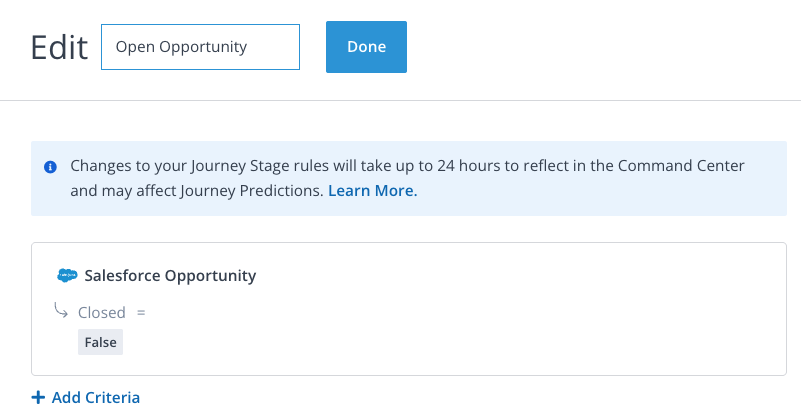Click the blue info icon in the banner
Image resolution: width=801 pixels, height=419 pixels.
point(50,167)
